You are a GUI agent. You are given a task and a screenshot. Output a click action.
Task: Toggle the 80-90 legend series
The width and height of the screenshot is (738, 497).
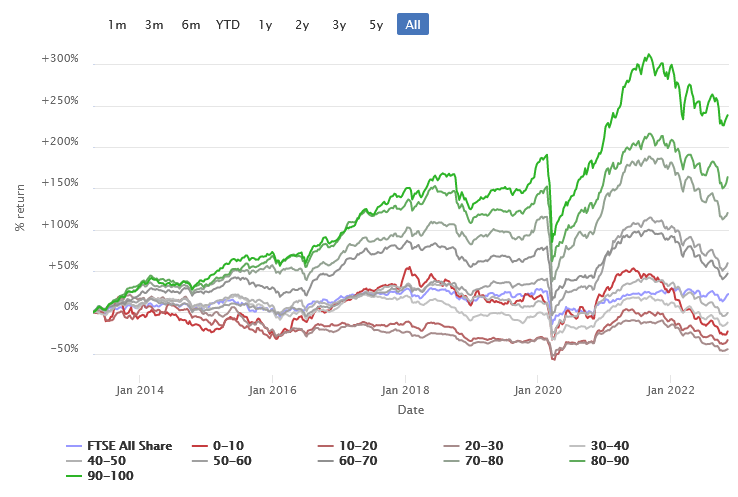tap(600, 461)
